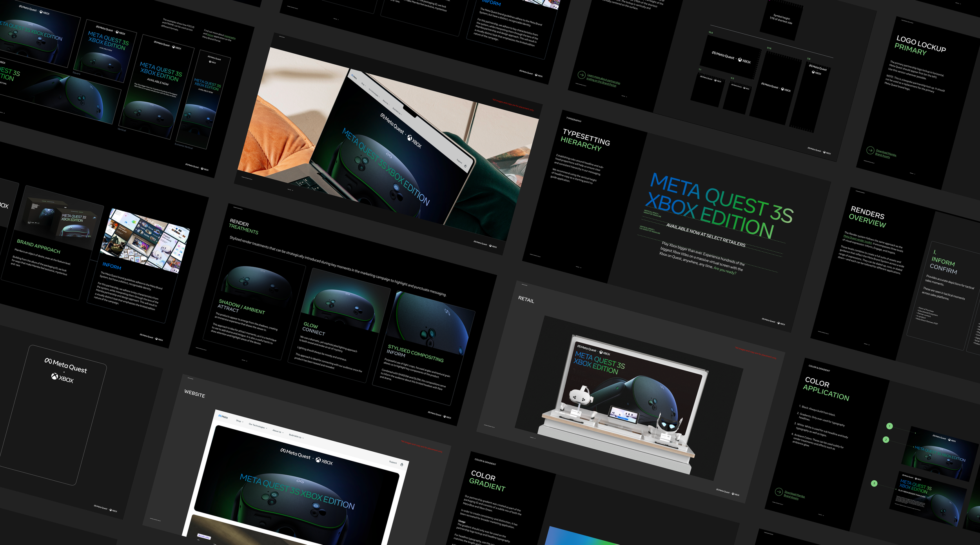Click the 'RENDER TREATMENTS' heading

point(244,227)
